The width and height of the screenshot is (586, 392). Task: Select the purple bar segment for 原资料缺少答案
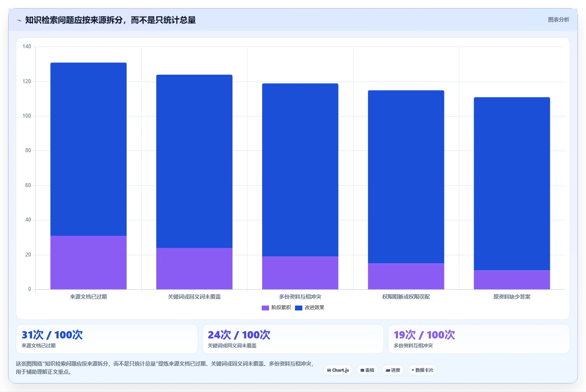(x=512, y=280)
